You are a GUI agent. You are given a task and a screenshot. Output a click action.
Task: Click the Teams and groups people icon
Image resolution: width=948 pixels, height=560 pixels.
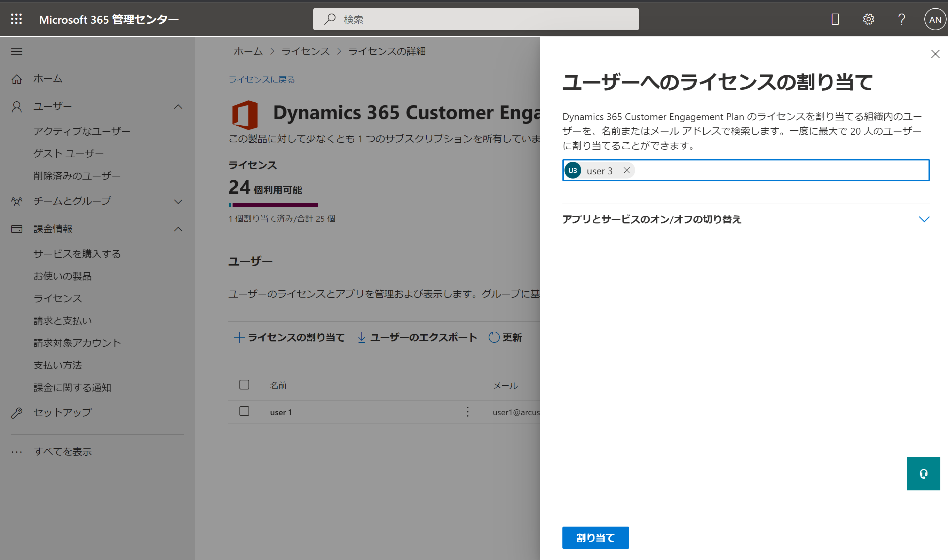[x=17, y=202]
